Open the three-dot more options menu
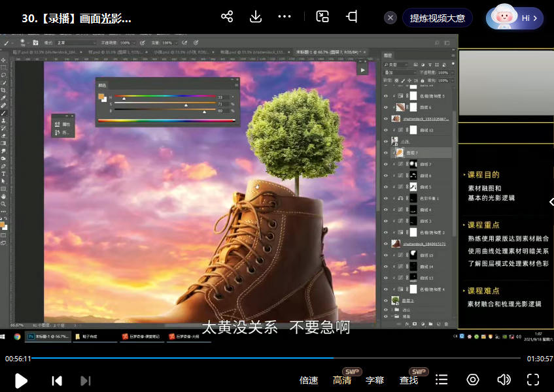Image resolution: width=554 pixels, height=392 pixels. point(285,17)
